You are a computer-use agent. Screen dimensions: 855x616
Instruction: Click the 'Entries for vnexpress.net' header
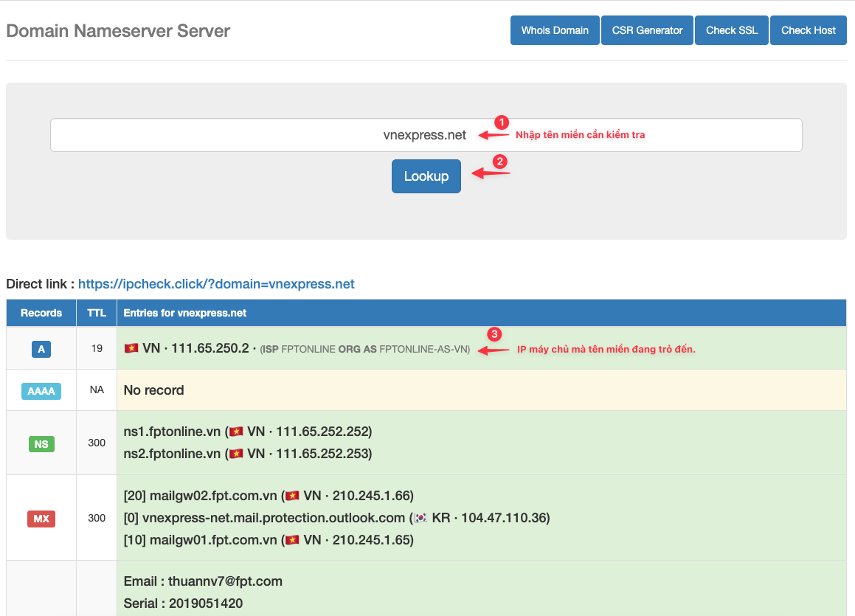(x=185, y=313)
